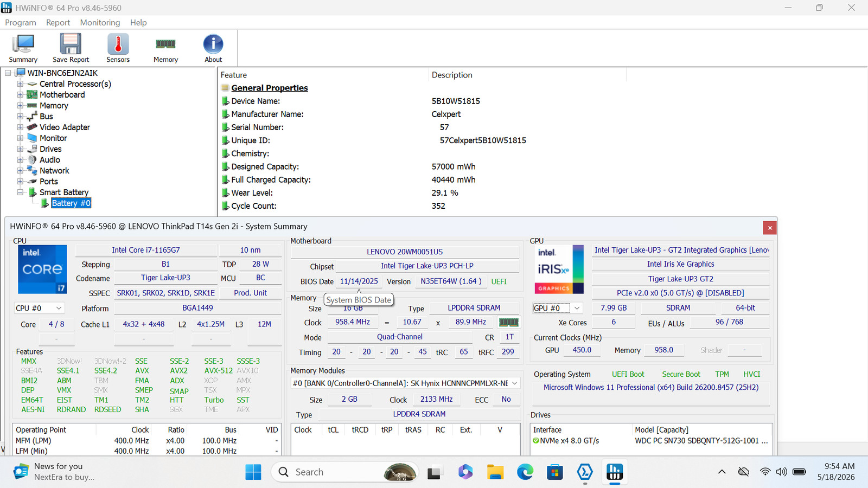This screenshot has width=868, height=488.
Task: Open the CPU #0 selector dropdown
Action: click(x=39, y=308)
